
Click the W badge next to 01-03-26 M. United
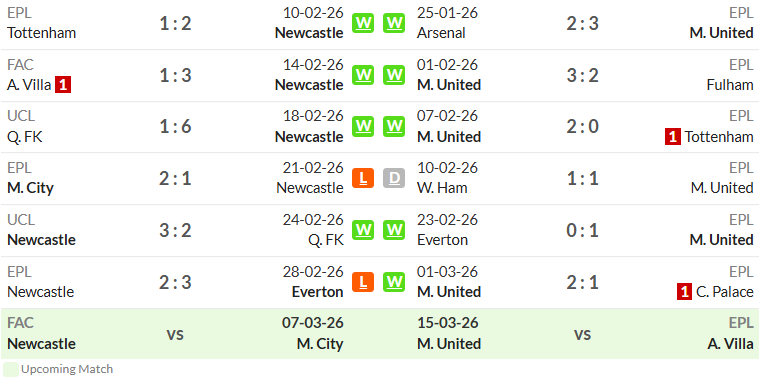(x=394, y=282)
